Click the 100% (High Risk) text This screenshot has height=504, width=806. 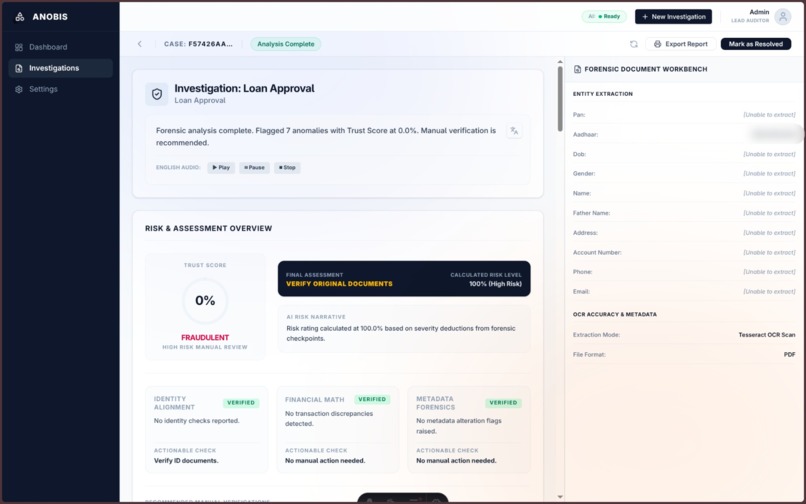click(x=495, y=284)
